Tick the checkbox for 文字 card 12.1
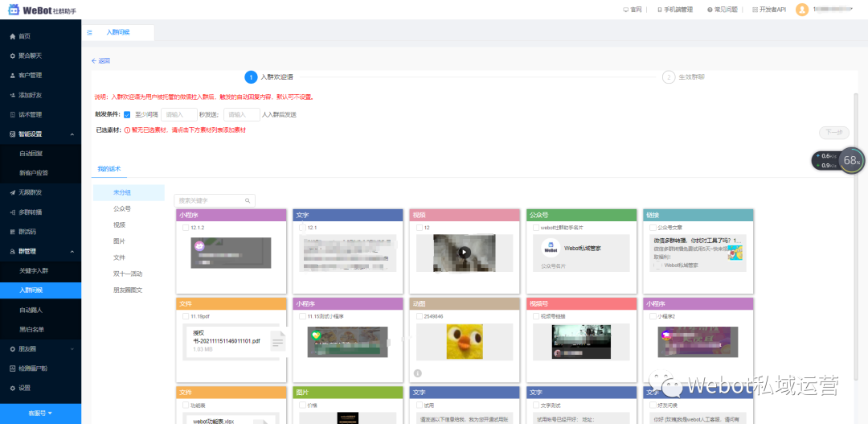 tap(302, 228)
